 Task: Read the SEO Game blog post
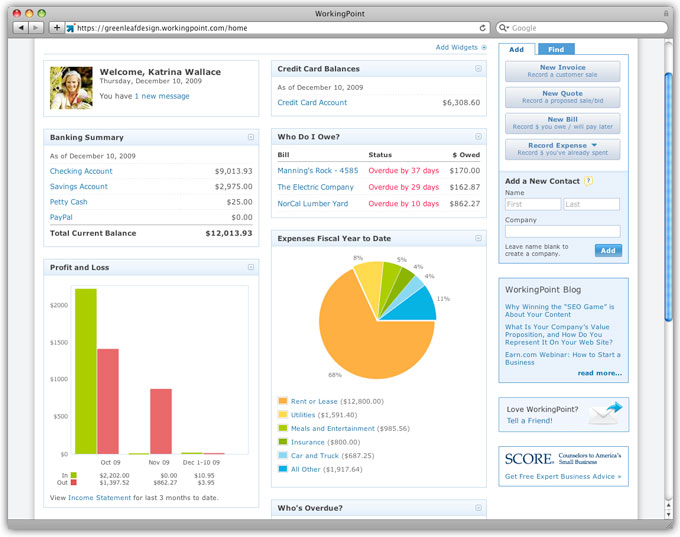coord(559,310)
